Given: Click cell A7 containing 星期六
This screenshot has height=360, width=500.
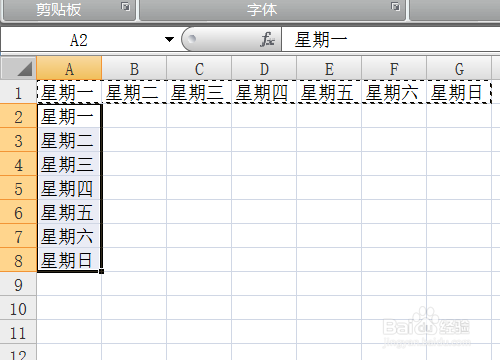Looking at the screenshot, I should pyautogui.click(x=69, y=236).
